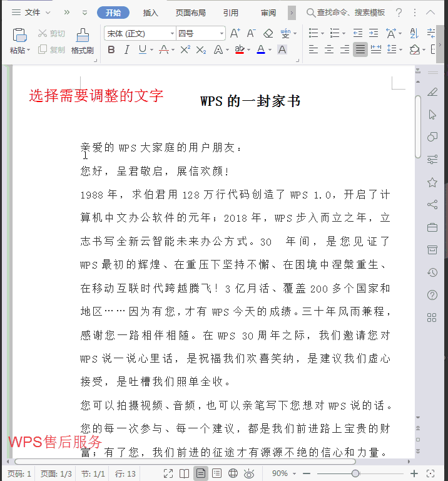The width and height of the screenshot is (448, 481).
Task: Zoom out with minus button
Action: [x=307, y=473]
